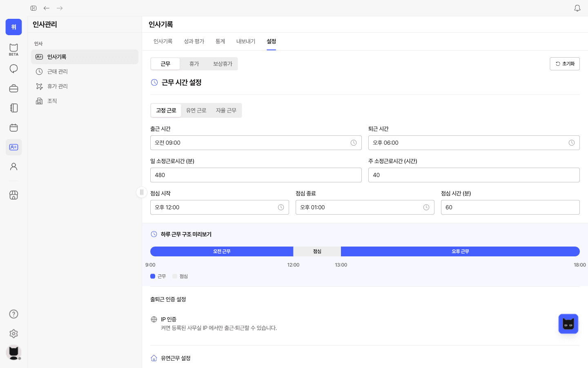Toggle the sidebar collapse icon
588x368 pixels.
[x=33, y=8]
